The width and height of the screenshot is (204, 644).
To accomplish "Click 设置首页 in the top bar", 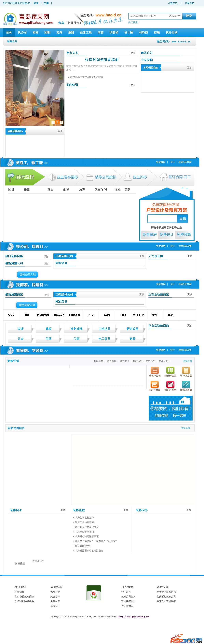I will point(172,3).
